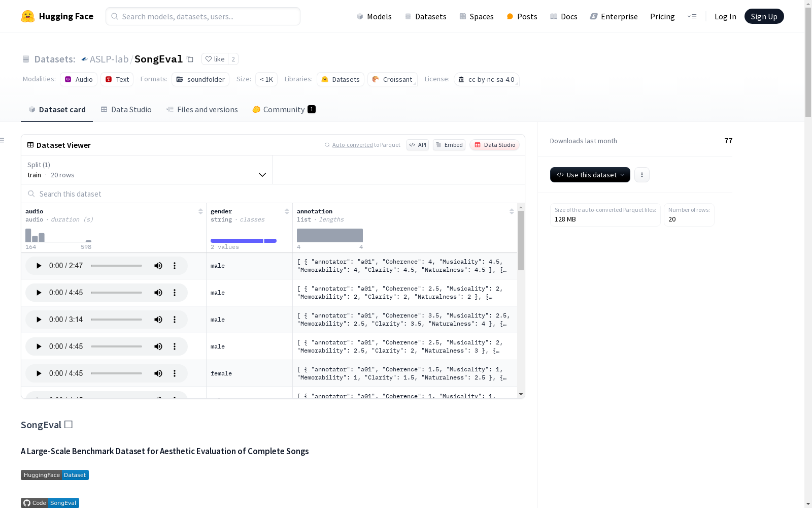Go to Spaces in top navigation
This screenshot has height=508, width=812.
pyautogui.click(x=477, y=16)
